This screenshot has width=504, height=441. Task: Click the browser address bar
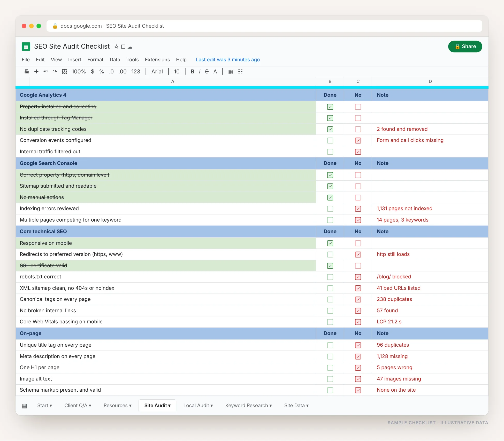(x=264, y=26)
